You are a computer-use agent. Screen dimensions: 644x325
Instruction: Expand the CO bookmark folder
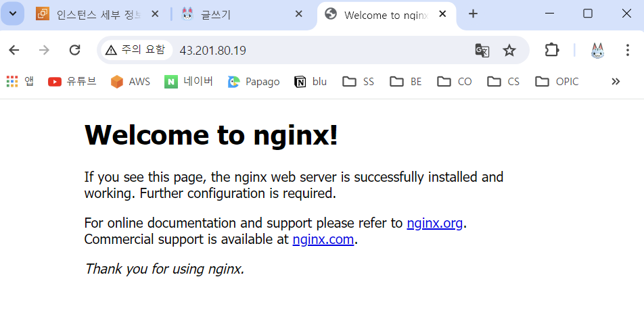[x=455, y=81]
